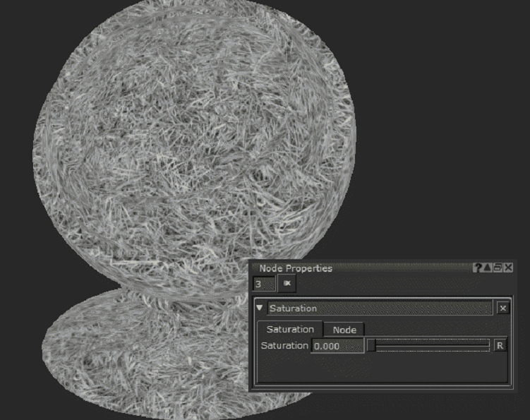The image size is (530, 420).
Task: Grab the Saturation slider handle
Action: (x=371, y=346)
